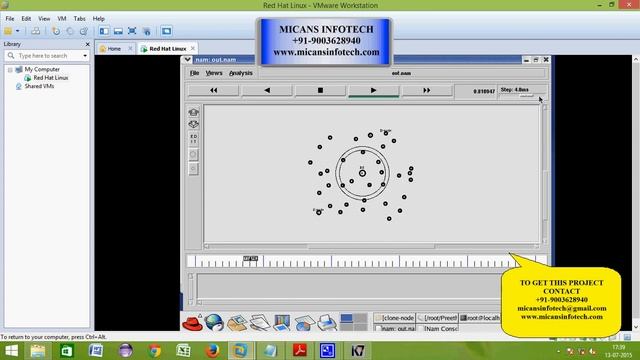
Task: Click the revert snapshot toolbar icon
Action: coord(70,31)
